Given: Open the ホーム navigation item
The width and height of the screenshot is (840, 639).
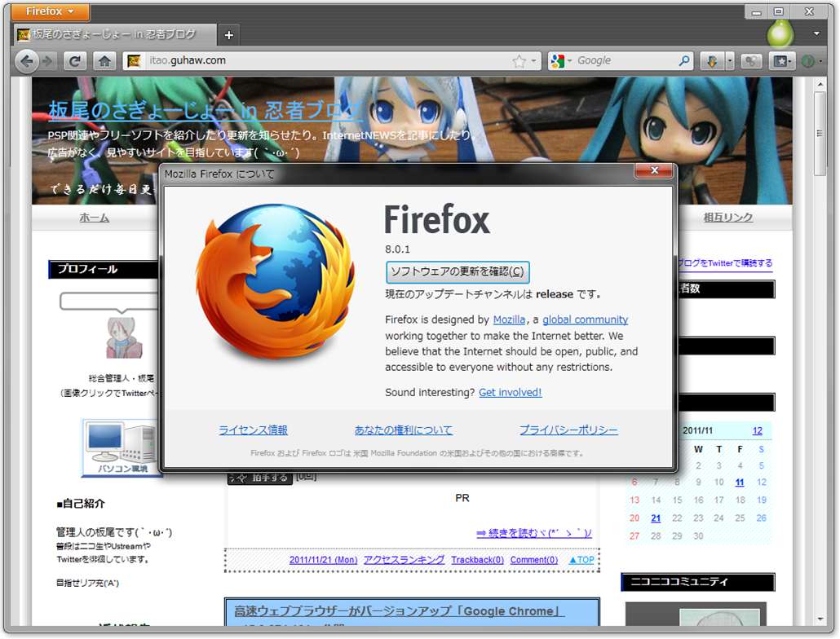Looking at the screenshot, I should (95, 218).
